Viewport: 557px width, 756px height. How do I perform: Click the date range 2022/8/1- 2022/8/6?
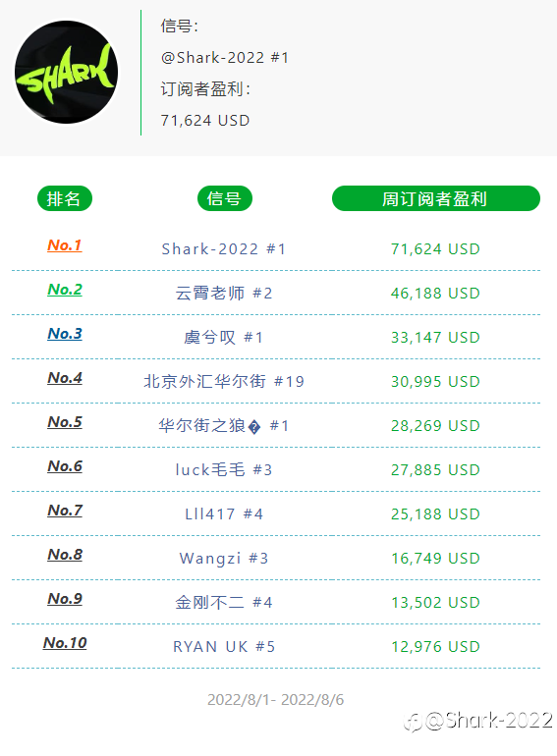275,700
